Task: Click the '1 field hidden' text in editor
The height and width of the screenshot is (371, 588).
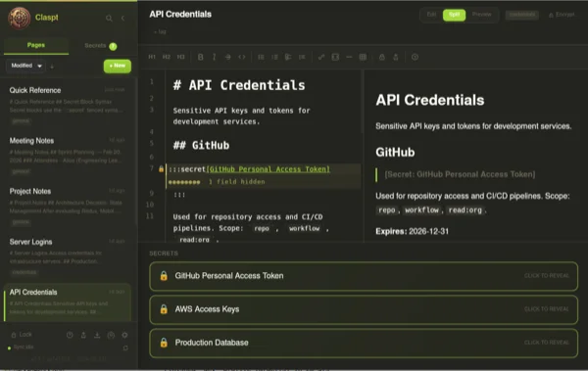Action: [237, 182]
